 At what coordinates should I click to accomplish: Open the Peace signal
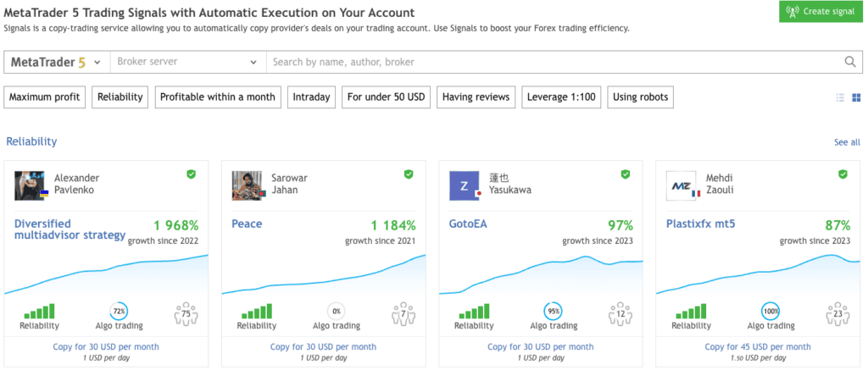247,224
